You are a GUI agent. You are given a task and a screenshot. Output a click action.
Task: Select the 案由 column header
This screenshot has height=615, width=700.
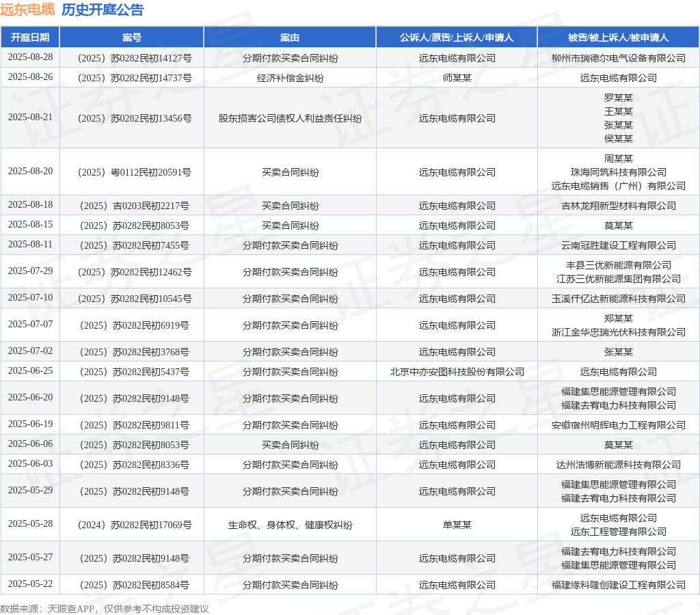(x=290, y=38)
